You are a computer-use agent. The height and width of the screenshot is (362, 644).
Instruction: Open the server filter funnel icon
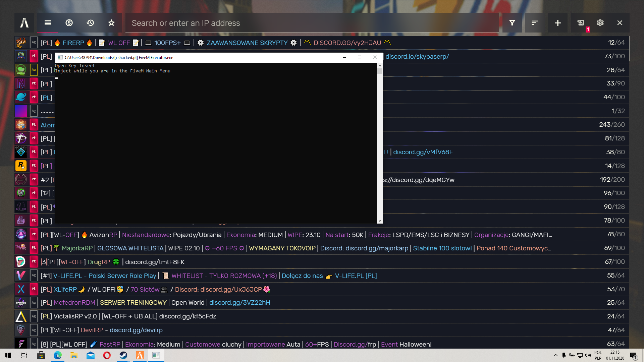click(512, 23)
